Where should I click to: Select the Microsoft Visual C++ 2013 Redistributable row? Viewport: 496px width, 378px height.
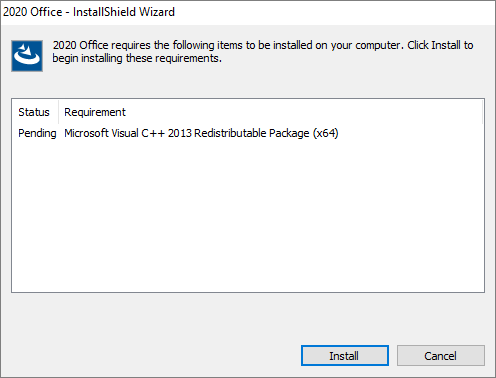click(x=248, y=133)
